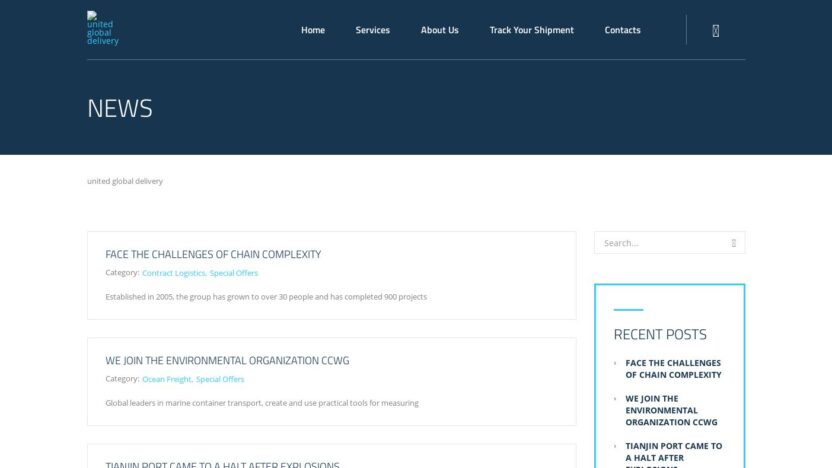The height and width of the screenshot is (468, 832).
Task: Click the excerpt 'Established in 2005, the group has grown'
Action: [x=266, y=297]
